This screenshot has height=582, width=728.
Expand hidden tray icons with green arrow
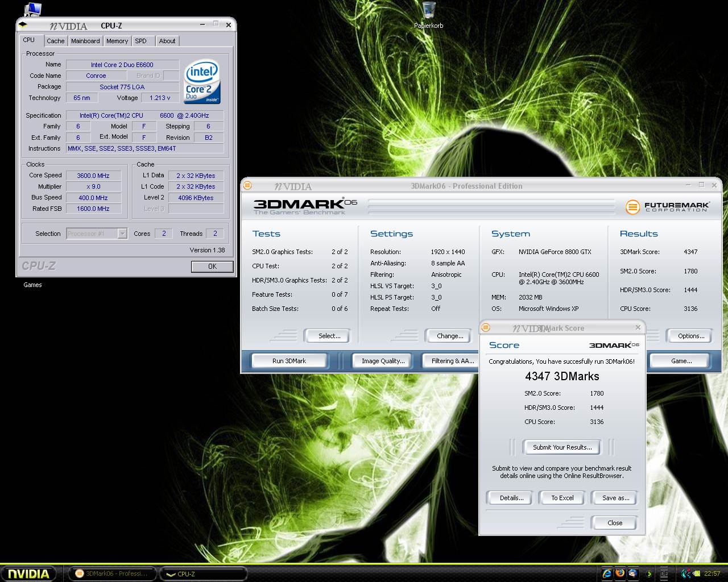[x=649, y=574]
